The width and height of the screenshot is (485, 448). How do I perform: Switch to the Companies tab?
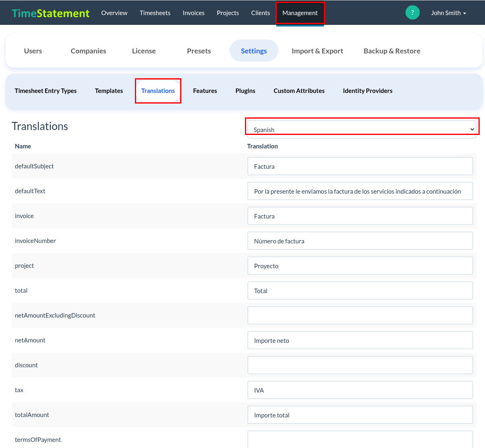coord(88,51)
